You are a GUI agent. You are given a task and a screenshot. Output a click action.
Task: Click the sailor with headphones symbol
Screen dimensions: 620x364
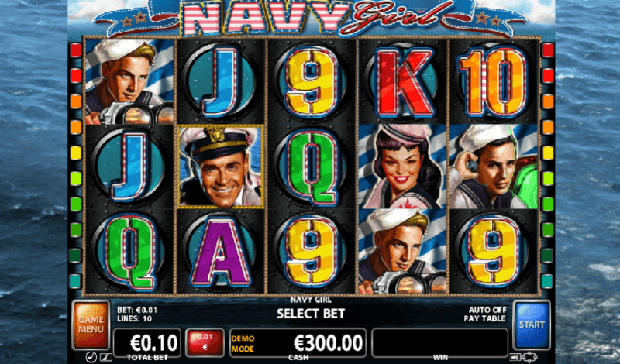(x=494, y=166)
